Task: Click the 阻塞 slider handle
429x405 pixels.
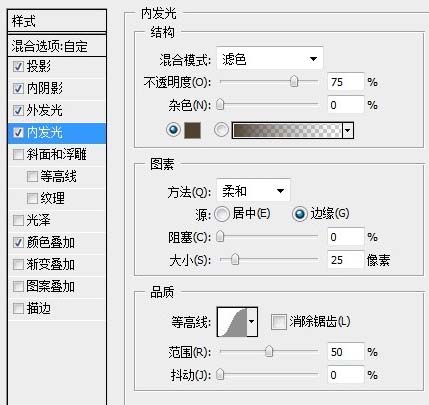Action: pos(220,237)
